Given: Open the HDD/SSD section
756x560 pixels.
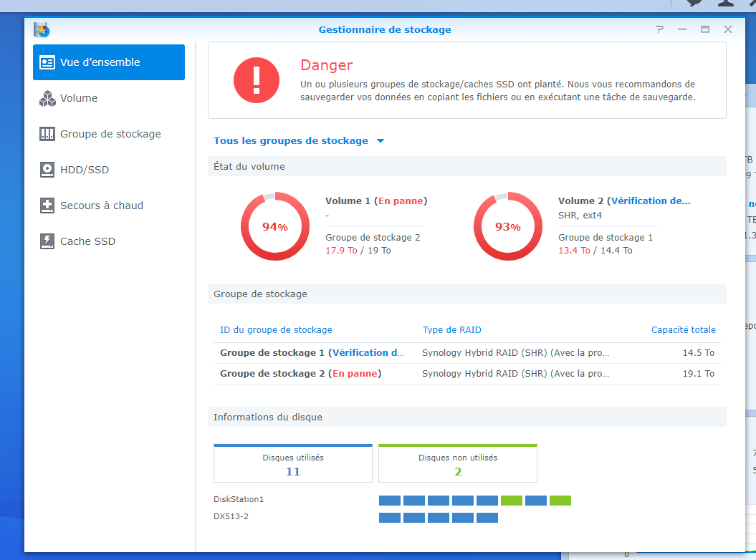Looking at the screenshot, I should point(109,170).
